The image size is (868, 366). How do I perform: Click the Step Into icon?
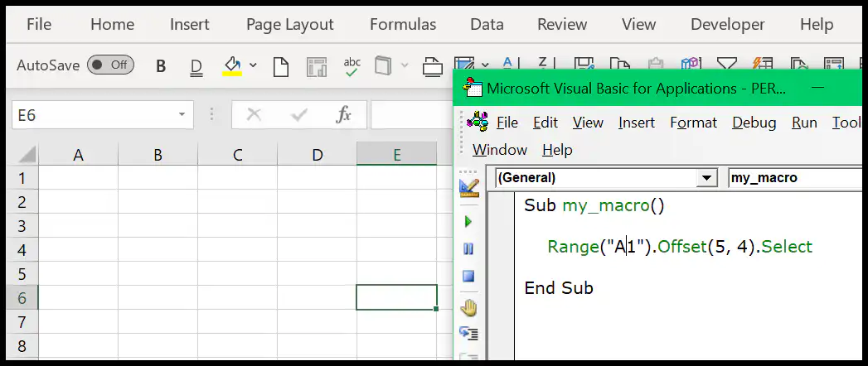point(469,334)
